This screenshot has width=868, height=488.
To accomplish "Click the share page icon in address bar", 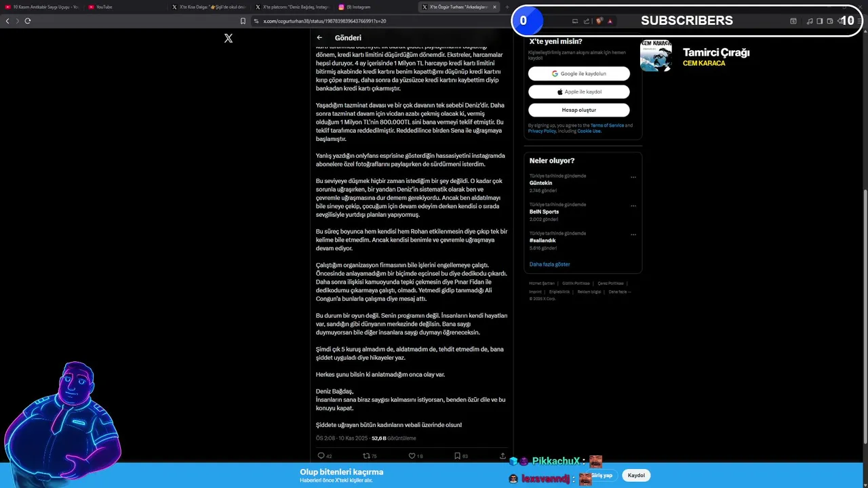I will [587, 21].
